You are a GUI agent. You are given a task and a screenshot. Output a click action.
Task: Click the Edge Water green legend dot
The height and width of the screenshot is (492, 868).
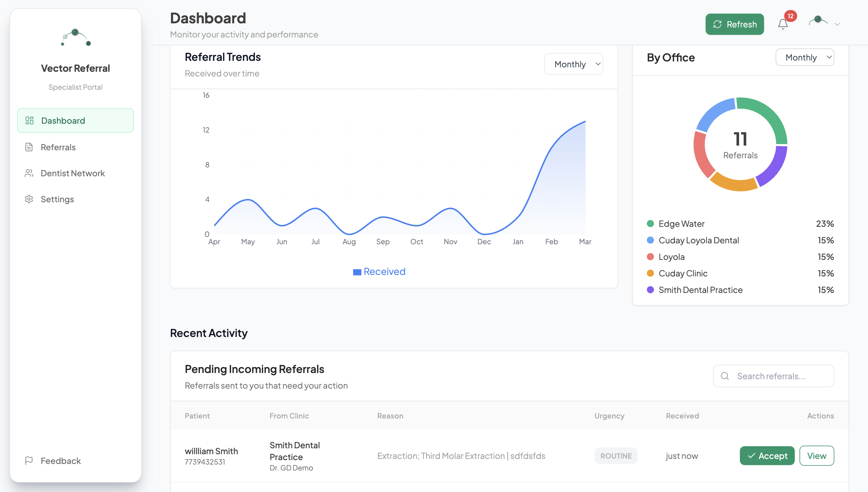tap(650, 223)
